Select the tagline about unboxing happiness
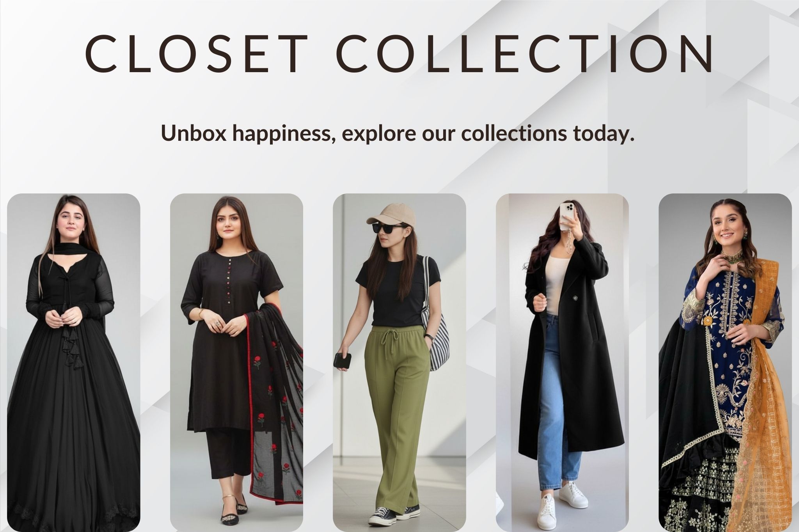This screenshot has width=799, height=532. (x=398, y=134)
